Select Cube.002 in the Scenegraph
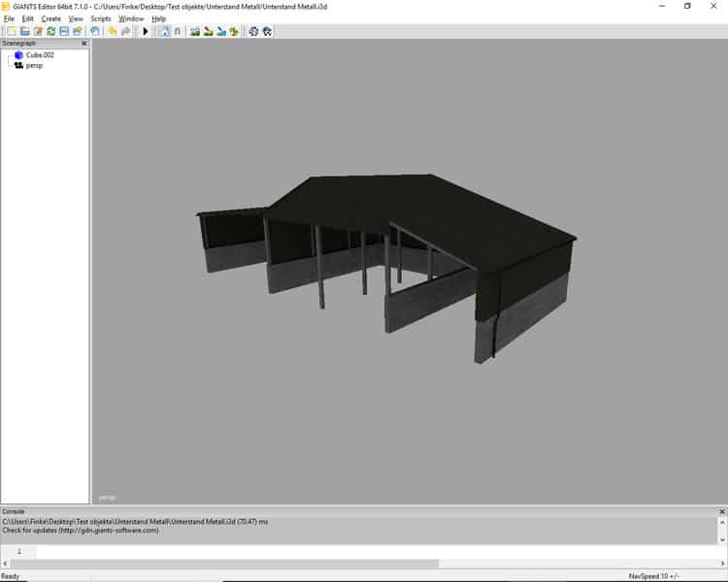Screen dimensions: 728x582 click(x=40, y=55)
